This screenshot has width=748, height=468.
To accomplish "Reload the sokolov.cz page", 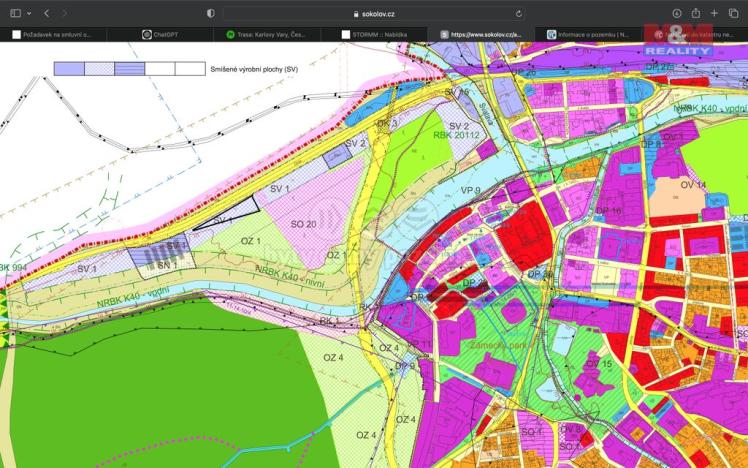I will 519,14.
